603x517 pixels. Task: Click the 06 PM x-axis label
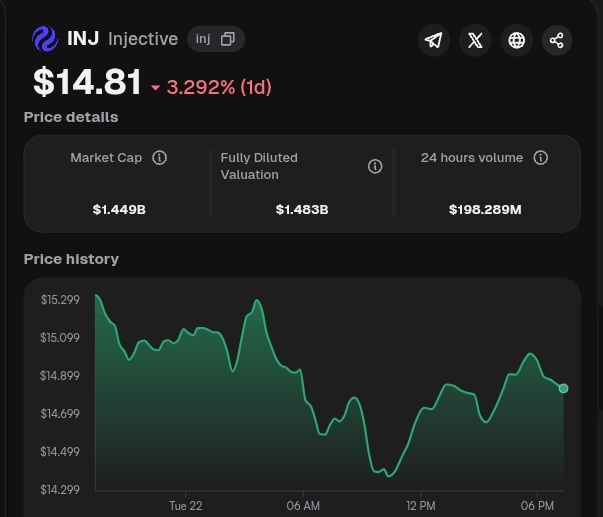(x=537, y=505)
